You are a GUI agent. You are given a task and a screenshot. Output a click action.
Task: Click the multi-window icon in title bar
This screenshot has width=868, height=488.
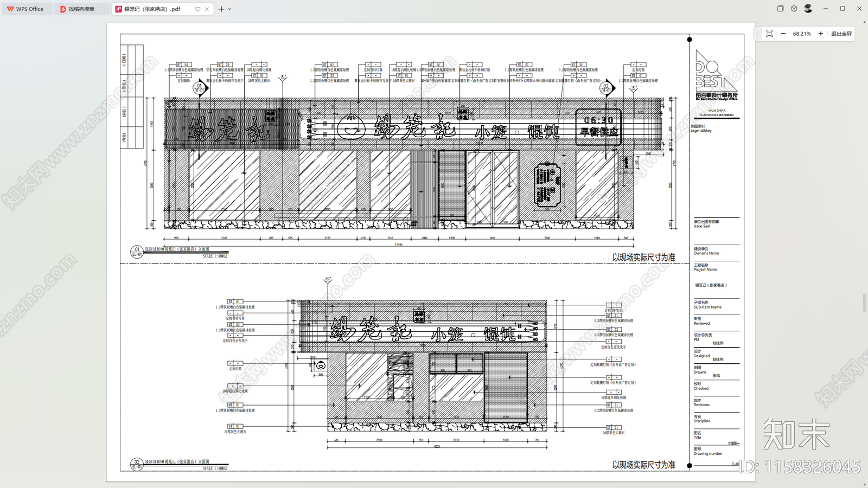click(780, 9)
